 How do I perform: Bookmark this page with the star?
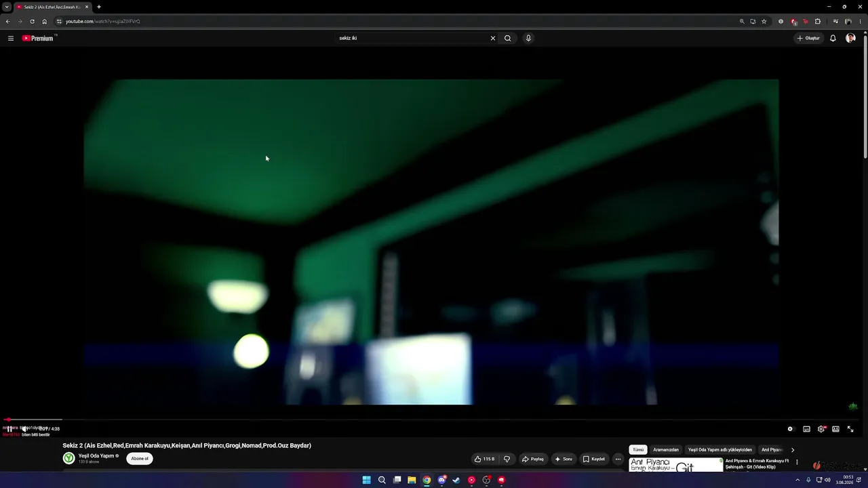(x=764, y=21)
